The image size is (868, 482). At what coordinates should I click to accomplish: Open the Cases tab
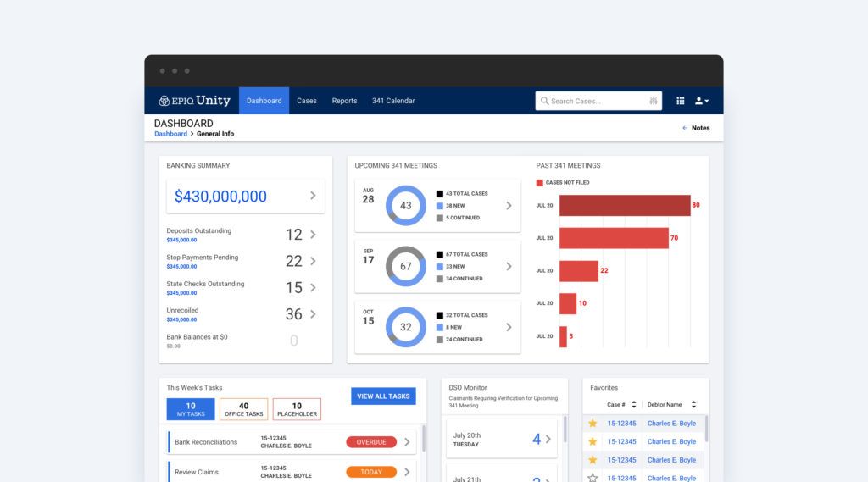point(307,101)
